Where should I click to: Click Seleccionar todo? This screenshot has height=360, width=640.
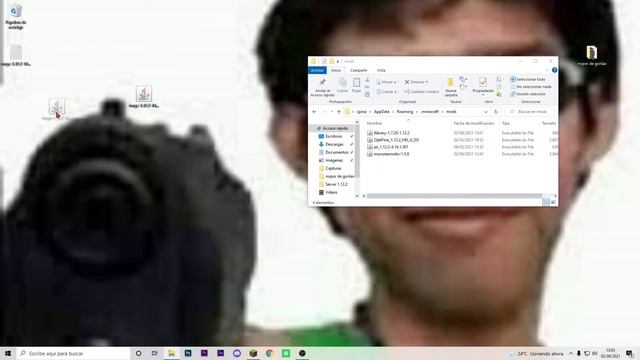point(528,79)
